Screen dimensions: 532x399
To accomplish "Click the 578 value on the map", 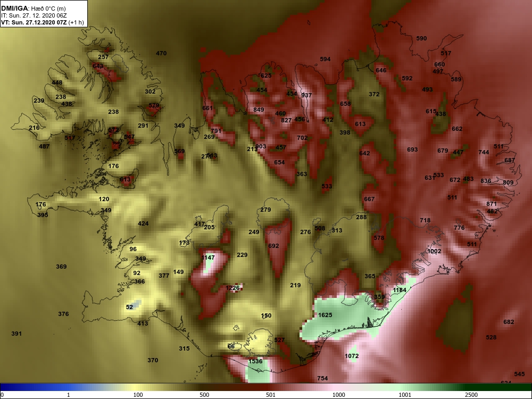I will click(x=379, y=238).
